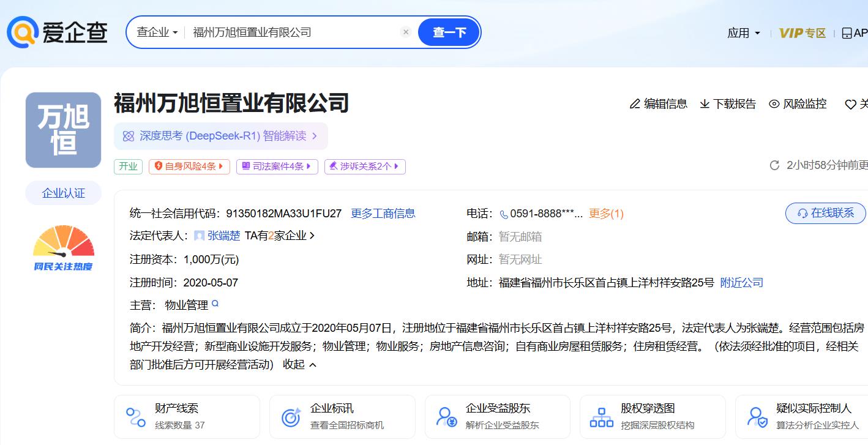Open the 查企业 search type dropdown
This screenshot has height=445, width=868.
157,32
